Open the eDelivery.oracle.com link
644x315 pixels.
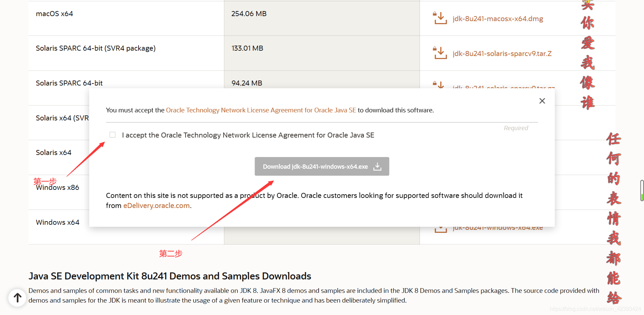pos(157,206)
